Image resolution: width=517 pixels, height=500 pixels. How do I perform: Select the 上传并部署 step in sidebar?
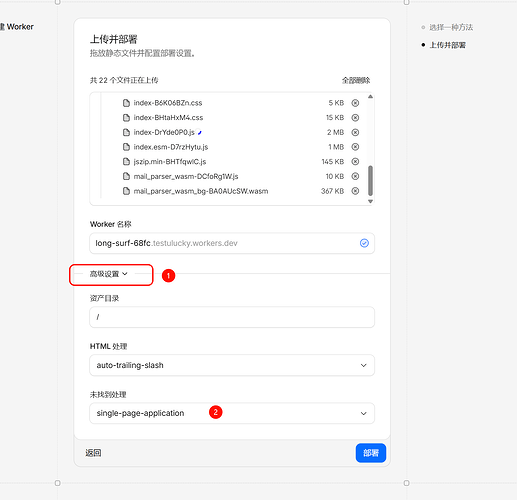[448, 45]
